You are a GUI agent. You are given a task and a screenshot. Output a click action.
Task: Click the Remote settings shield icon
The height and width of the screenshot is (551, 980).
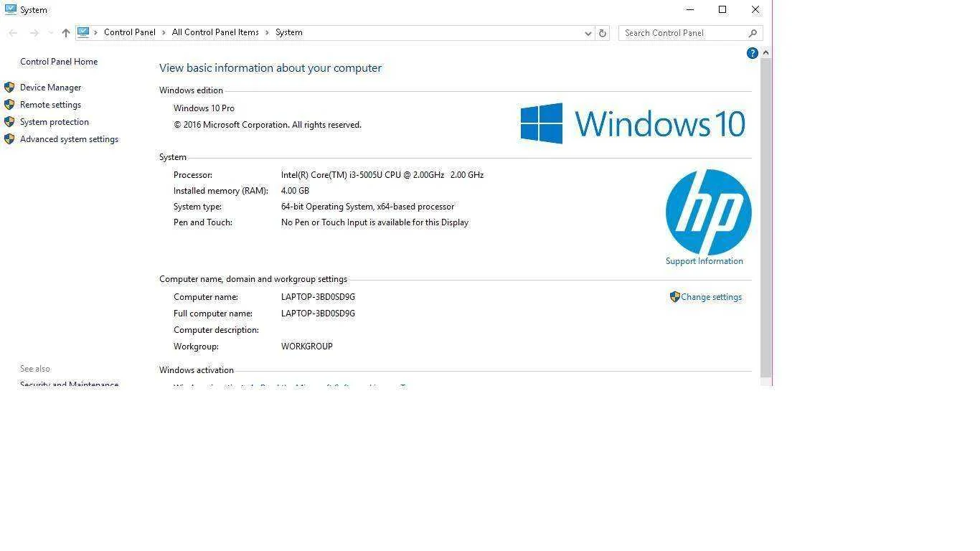tap(9, 105)
